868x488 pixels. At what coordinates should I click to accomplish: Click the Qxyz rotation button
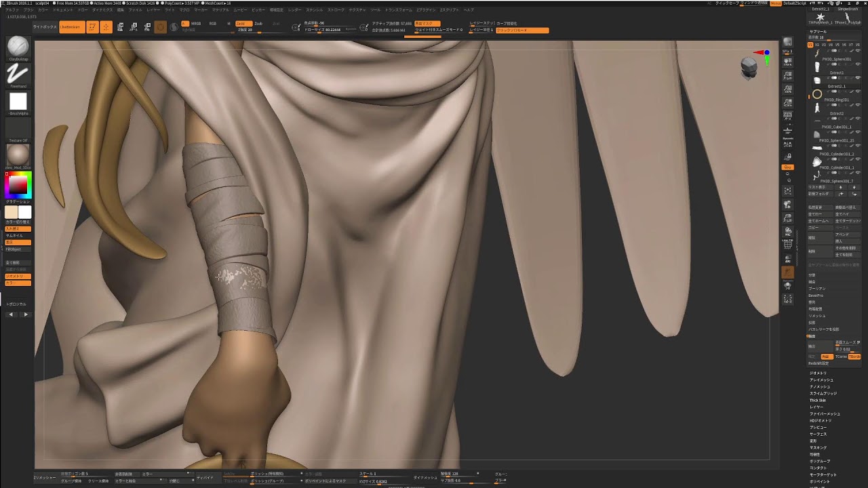[788, 167]
